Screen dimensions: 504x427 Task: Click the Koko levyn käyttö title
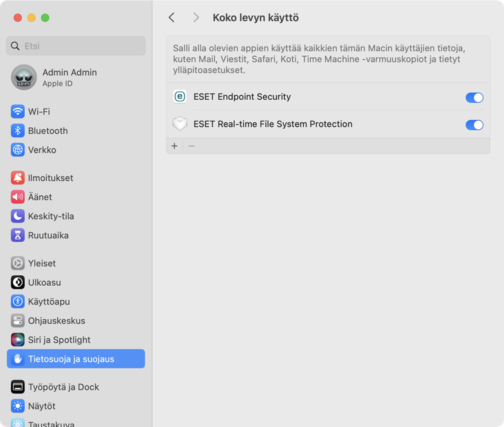coord(255,18)
